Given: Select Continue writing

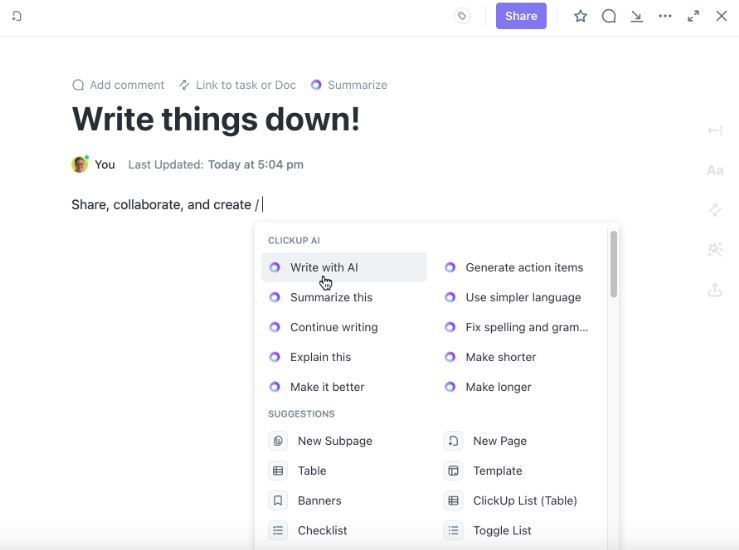Looking at the screenshot, I should tap(344, 327).
